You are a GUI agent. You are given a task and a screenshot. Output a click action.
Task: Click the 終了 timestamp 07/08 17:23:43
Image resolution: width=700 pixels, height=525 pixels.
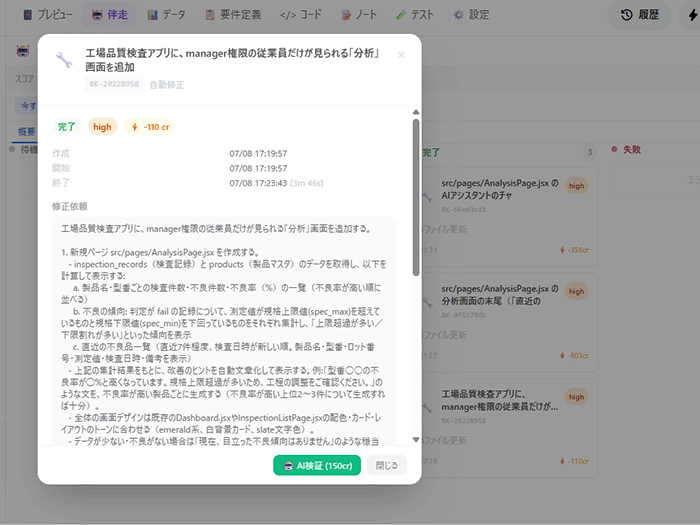[x=258, y=183]
